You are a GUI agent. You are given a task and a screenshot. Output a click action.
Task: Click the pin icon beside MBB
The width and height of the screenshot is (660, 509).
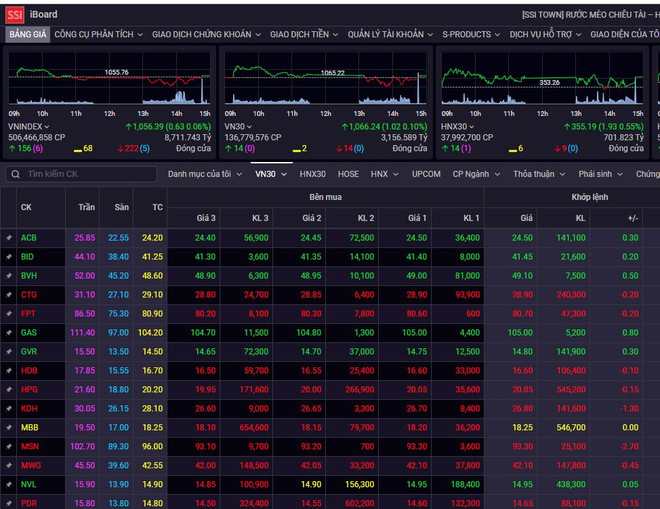click(x=9, y=427)
